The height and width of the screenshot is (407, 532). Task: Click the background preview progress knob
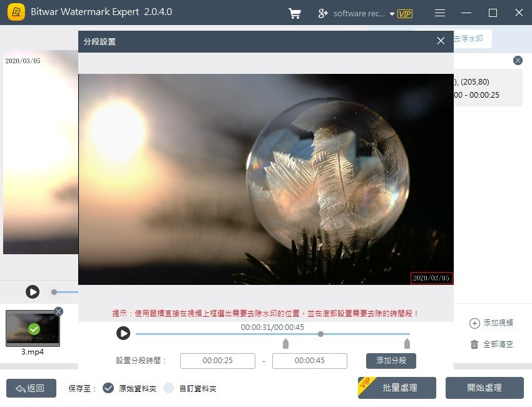click(54, 292)
